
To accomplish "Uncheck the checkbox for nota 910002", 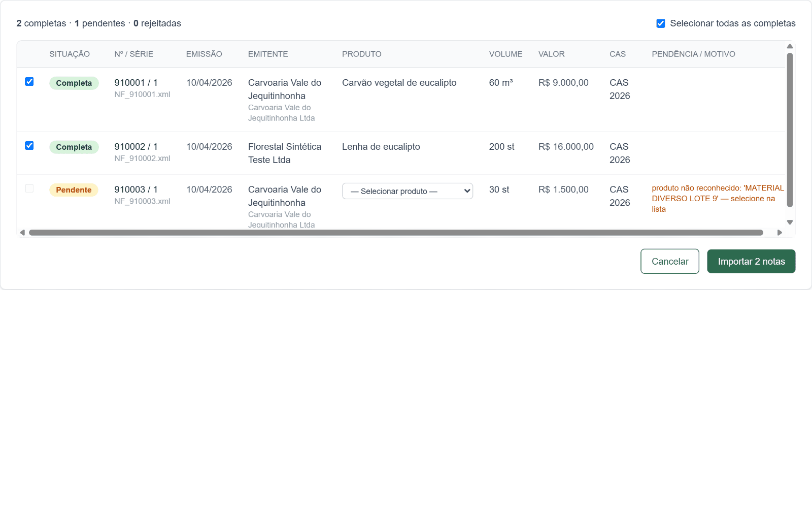I will [29, 146].
